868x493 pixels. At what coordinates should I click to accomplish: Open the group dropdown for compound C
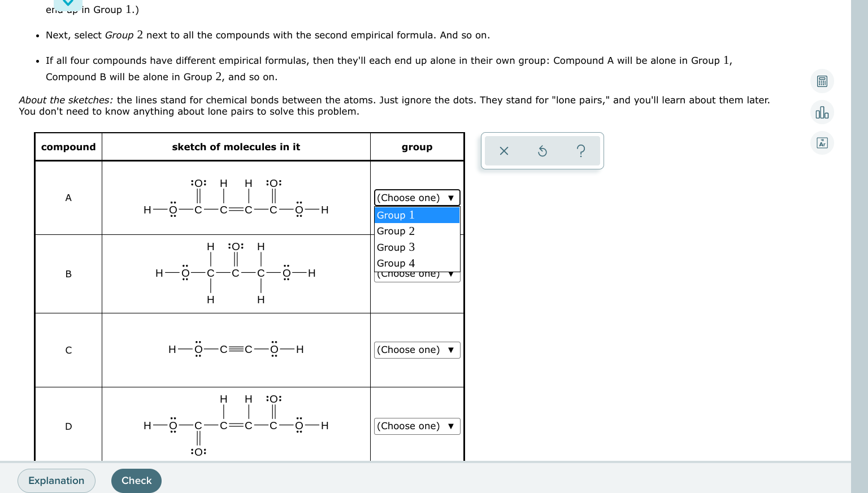[x=416, y=350]
